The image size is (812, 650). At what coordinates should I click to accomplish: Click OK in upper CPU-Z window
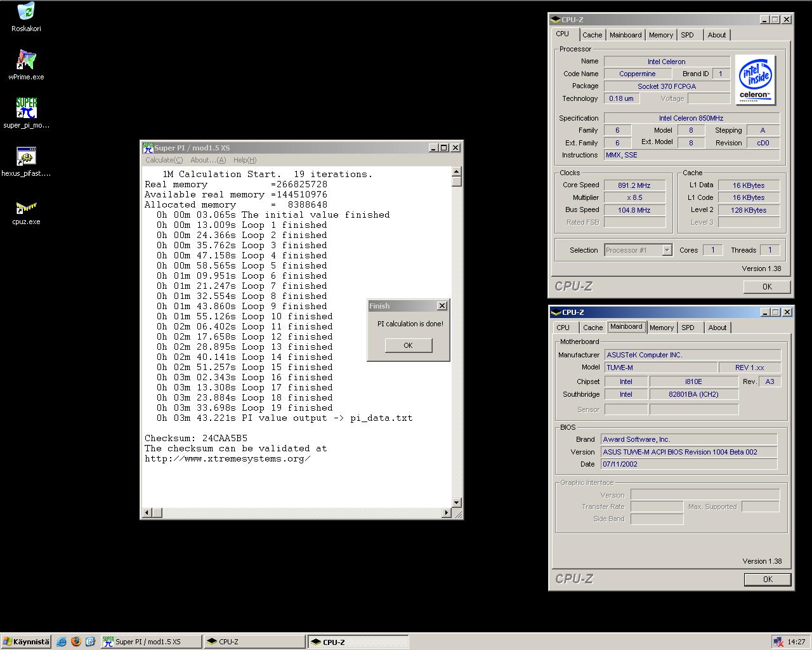click(x=767, y=287)
